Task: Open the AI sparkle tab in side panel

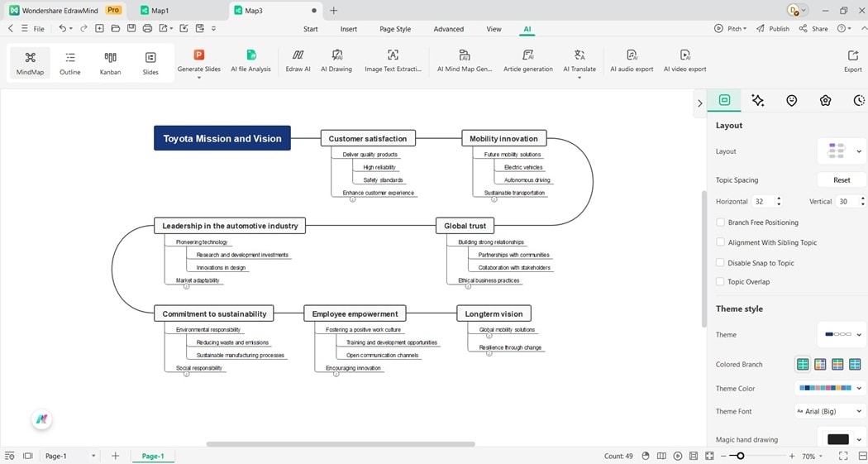Action: 758,100
